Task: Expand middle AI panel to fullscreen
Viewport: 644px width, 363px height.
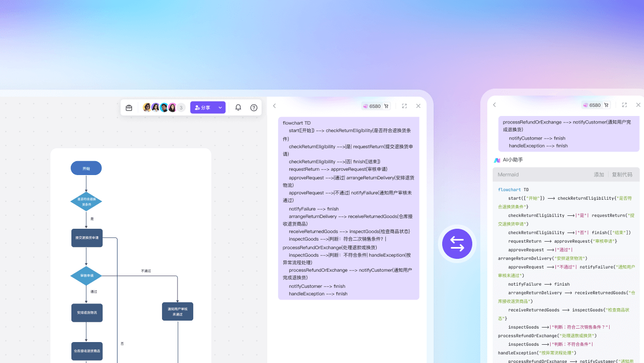Action: pos(404,106)
